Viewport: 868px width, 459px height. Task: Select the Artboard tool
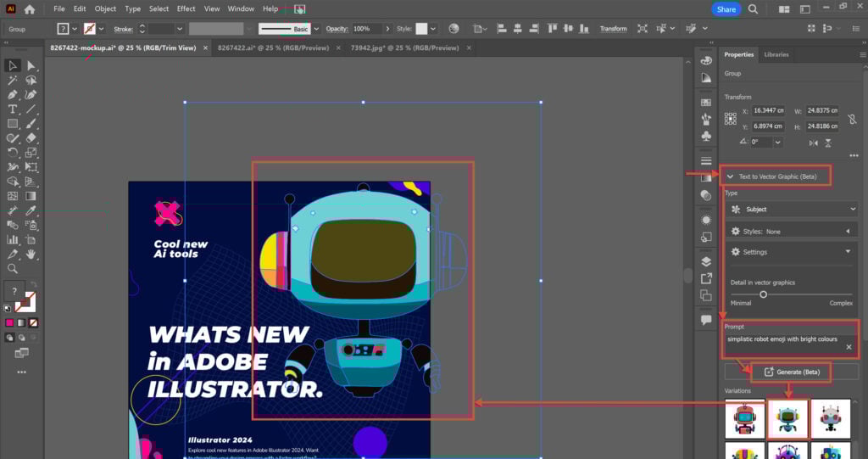click(x=31, y=239)
